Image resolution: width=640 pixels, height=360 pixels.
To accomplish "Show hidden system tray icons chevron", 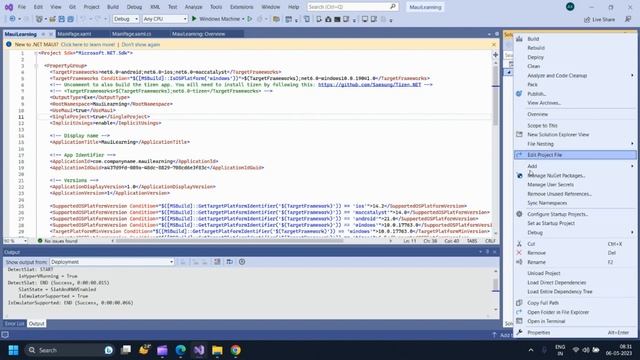I will pos(531,350).
